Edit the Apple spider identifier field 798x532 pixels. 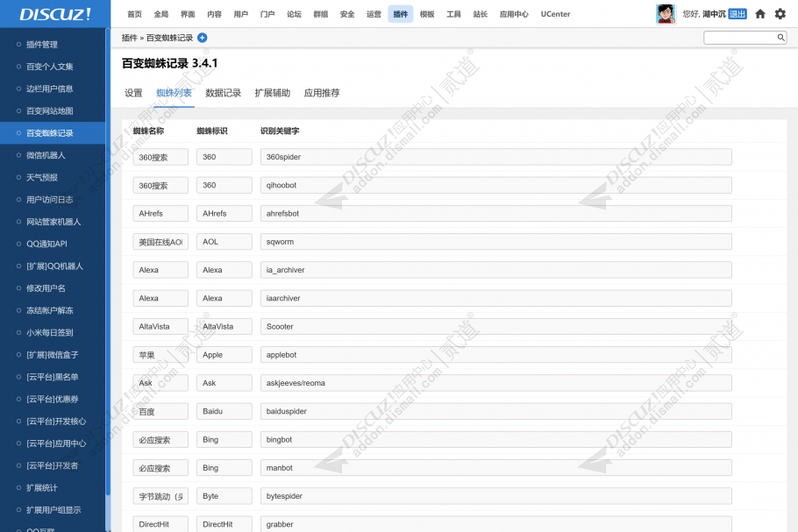click(224, 355)
